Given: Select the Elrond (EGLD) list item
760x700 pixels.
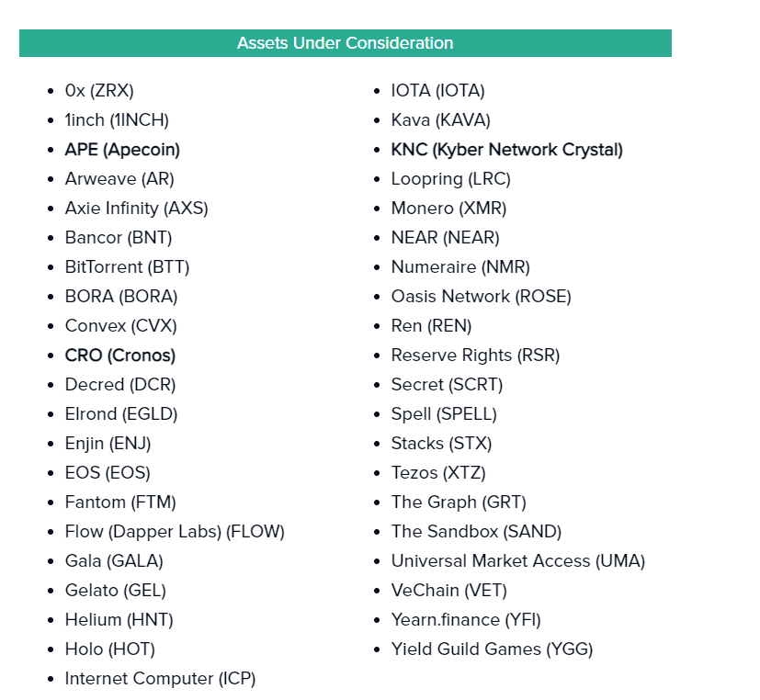Looking at the screenshot, I should (121, 414).
